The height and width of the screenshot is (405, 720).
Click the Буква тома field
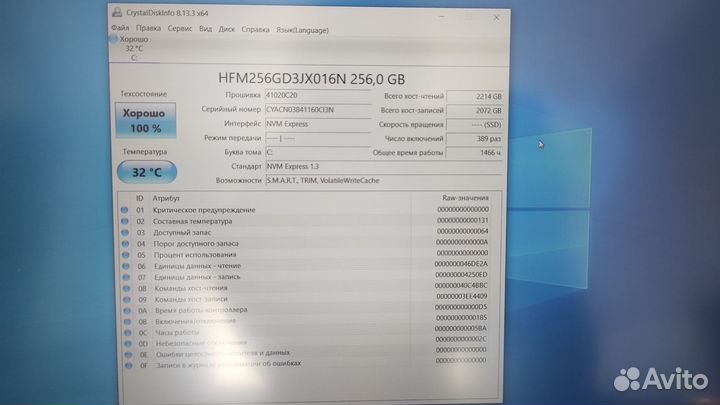click(x=318, y=152)
